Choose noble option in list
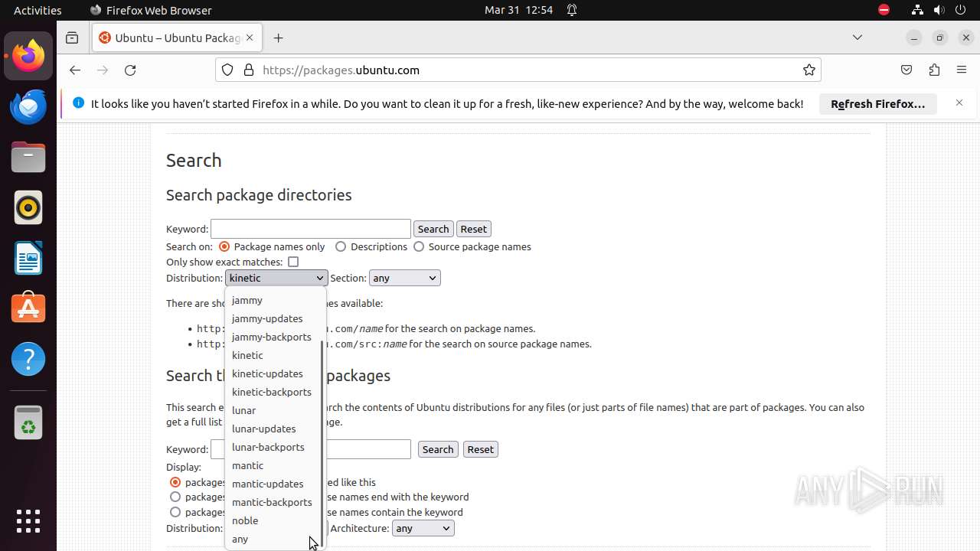Viewport: 980px width, 551px height. (x=273, y=520)
